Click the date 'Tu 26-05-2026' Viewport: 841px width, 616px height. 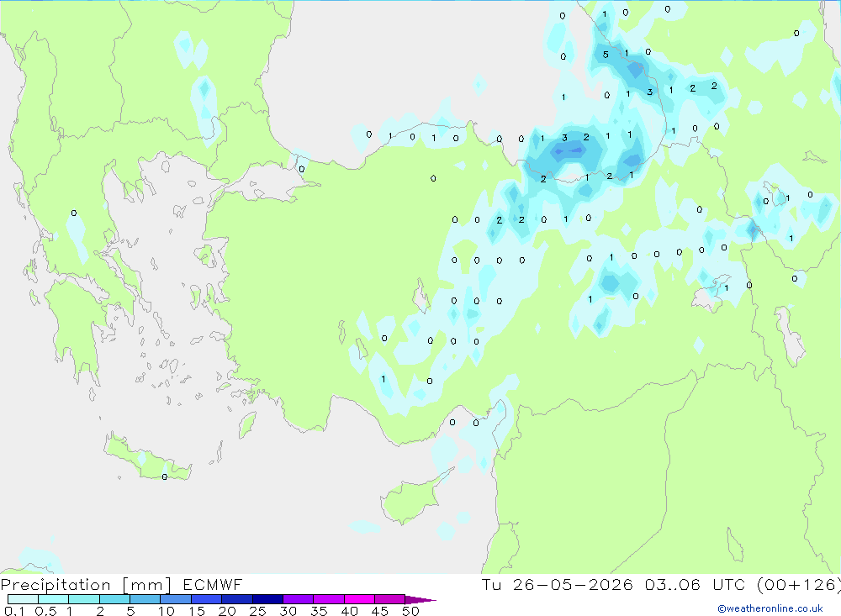point(558,584)
